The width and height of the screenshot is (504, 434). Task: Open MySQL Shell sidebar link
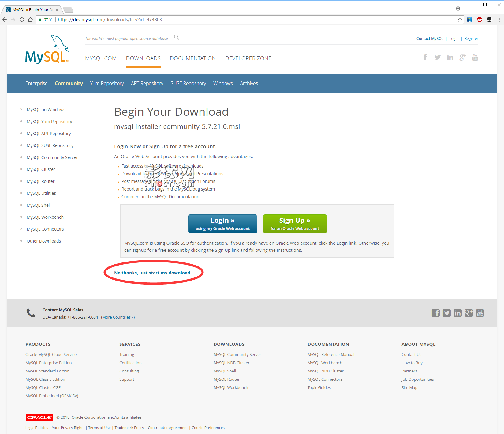click(x=39, y=205)
